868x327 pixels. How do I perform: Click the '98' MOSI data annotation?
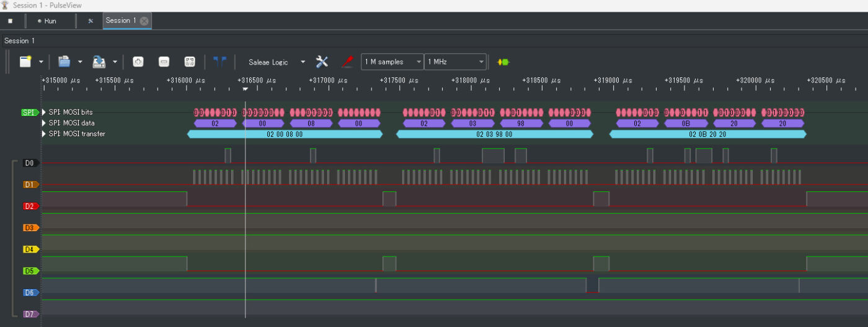click(521, 123)
